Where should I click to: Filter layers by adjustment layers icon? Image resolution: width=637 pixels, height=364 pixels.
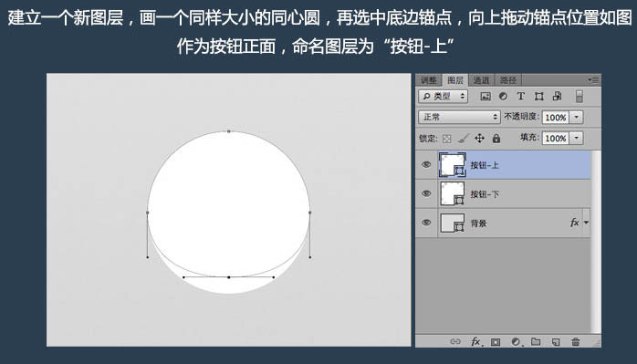(503, 97)
